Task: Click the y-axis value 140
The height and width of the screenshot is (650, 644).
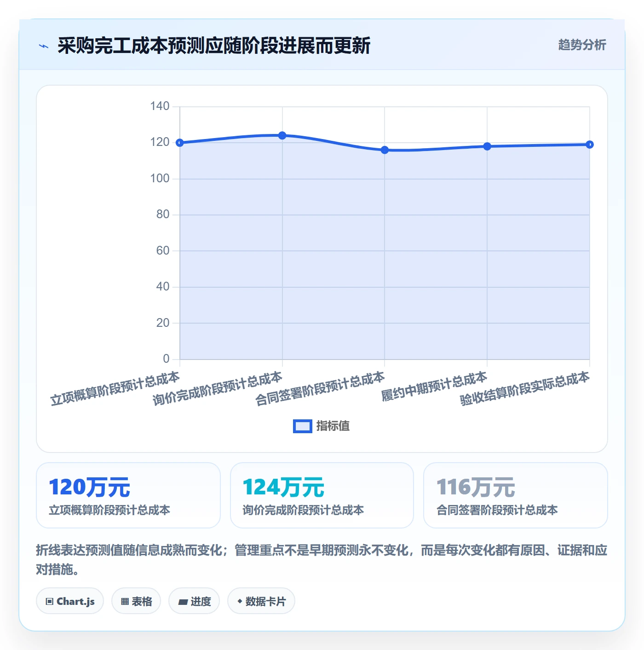Action: coord(160,106)
